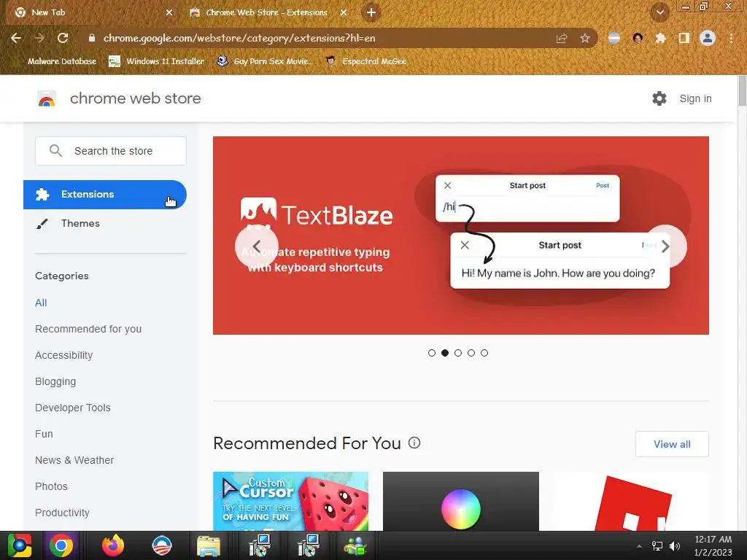Share this page via address bar icon
747x560 pixels.
pos(562,38)
